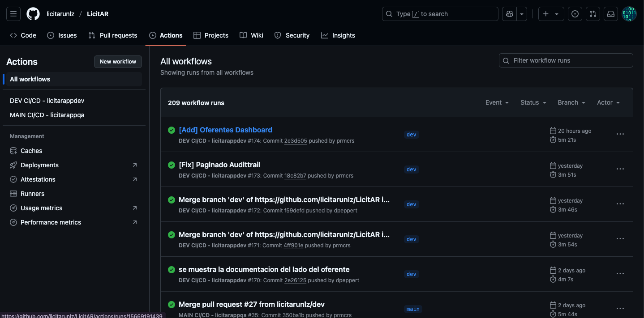Open options for Paginado Audittrail run

(620, 169)
